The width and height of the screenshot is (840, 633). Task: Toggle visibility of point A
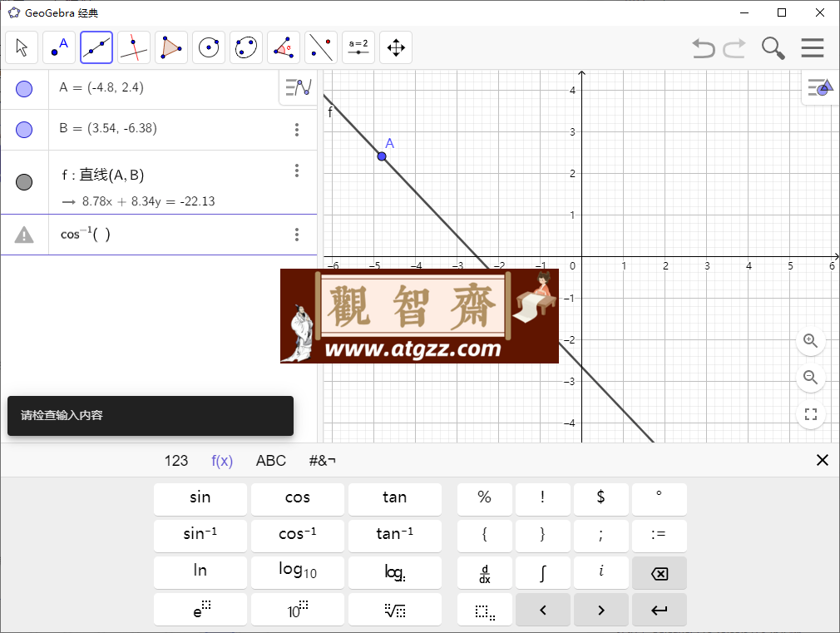(24, 89)
